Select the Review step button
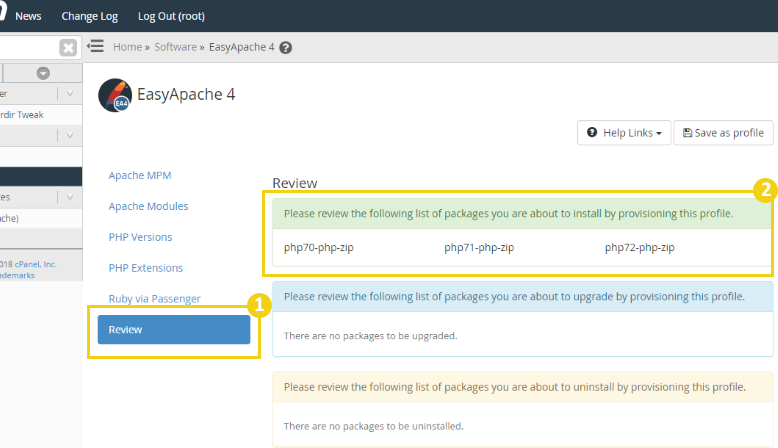This screenshot has width=778, height=448. click(x=174, y=329)
